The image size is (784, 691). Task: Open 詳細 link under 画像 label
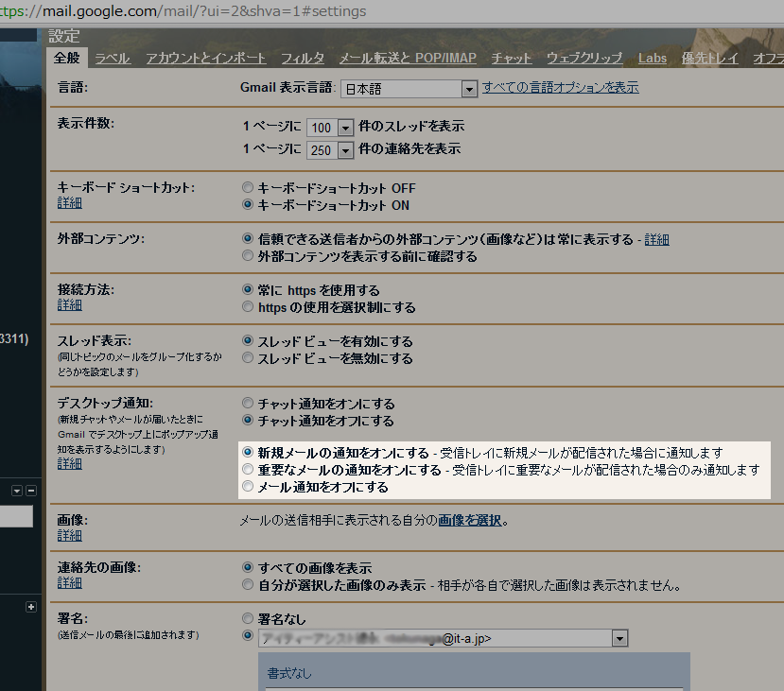point(69,536)
